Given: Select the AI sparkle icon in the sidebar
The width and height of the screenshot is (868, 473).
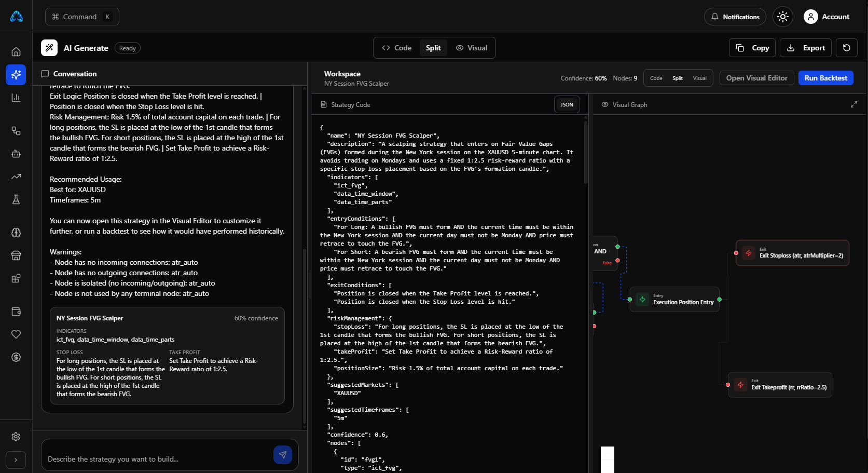Looking at the screenshot, I should click(x=16, y=75).
